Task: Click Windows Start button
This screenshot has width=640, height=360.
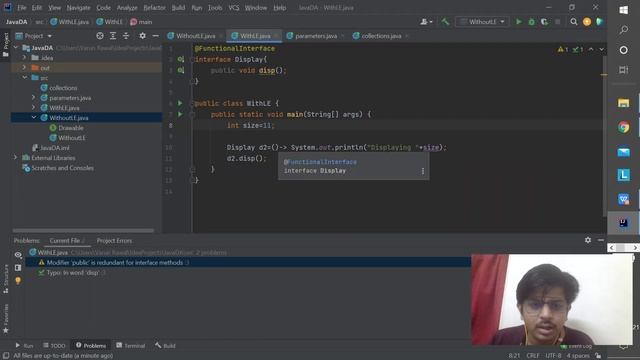Action: 623,10
